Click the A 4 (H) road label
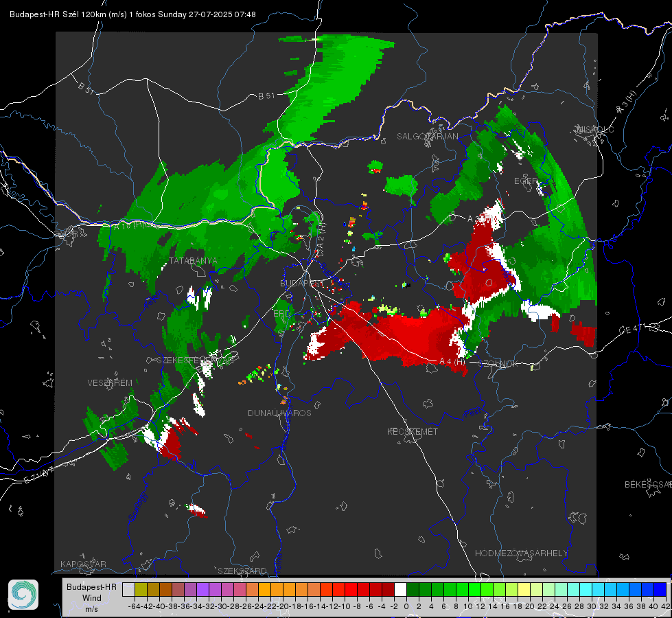The height and width of the screenshot is (618, 672). [x=452, y=362]
